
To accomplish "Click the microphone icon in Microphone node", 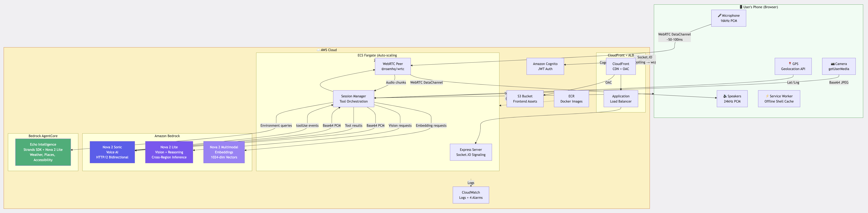I will pos(719,15).
